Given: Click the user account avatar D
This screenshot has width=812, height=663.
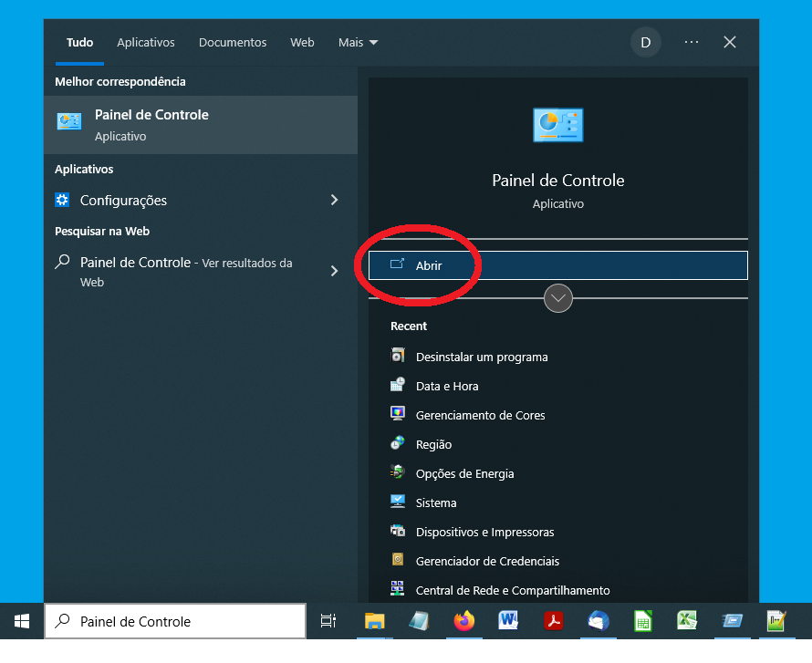Looking at the screenshot, I should 646,43.
